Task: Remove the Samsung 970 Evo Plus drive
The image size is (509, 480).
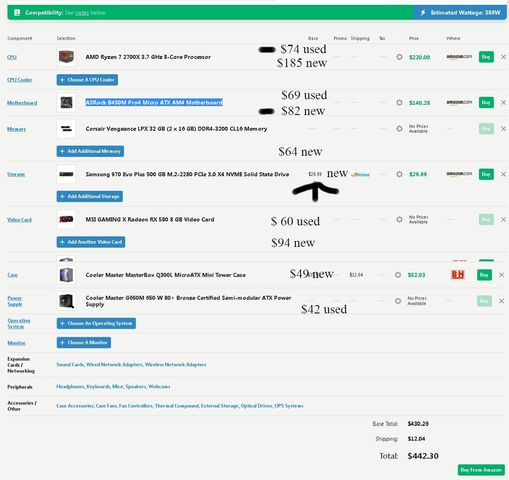Action: pos(503,174)
